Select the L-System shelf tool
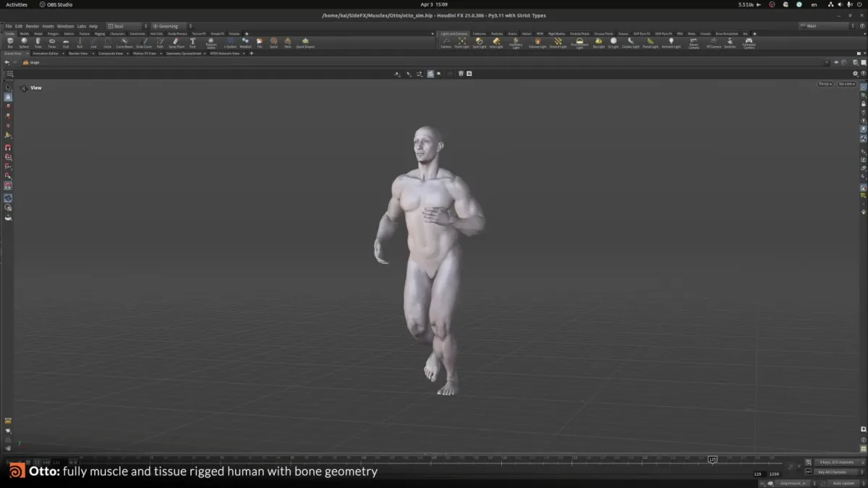 tap(230, 42)
